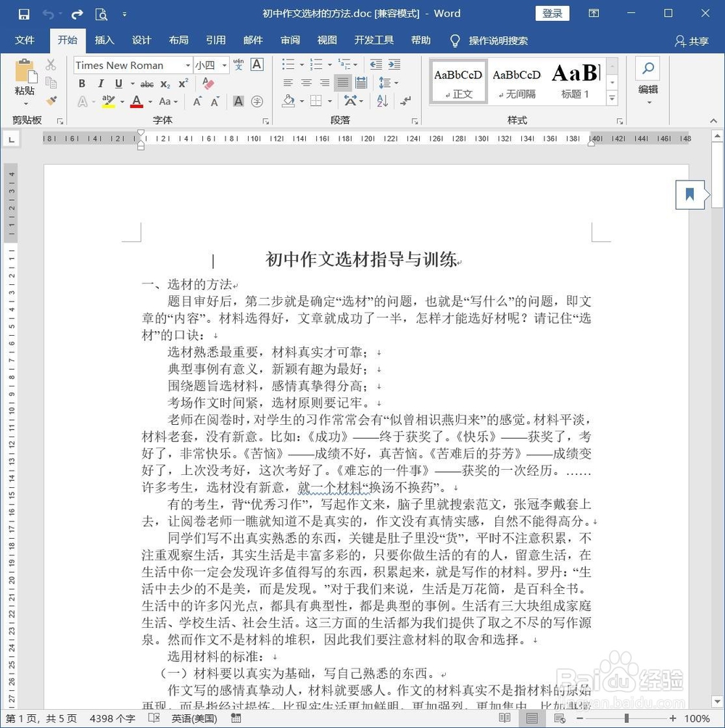The image size is (725, 728).
Task: Open the 文件 menu
Action: pyautogui.click(x=25, y=41)
